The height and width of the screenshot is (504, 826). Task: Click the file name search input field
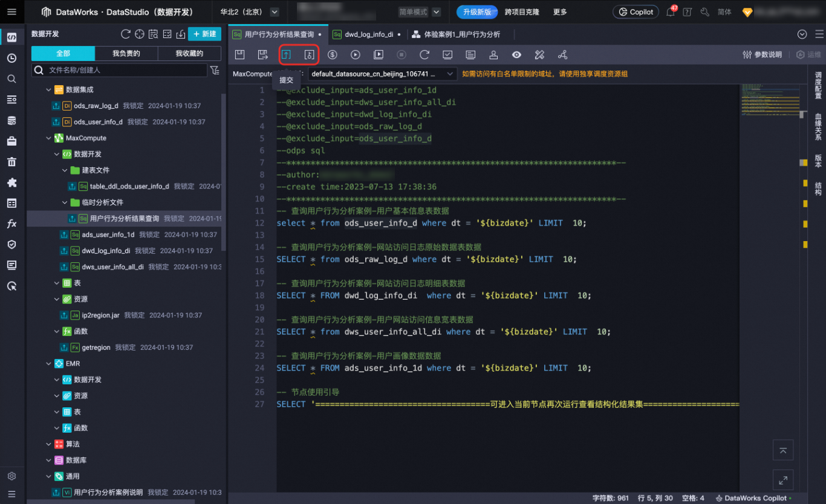pos(120,70)
